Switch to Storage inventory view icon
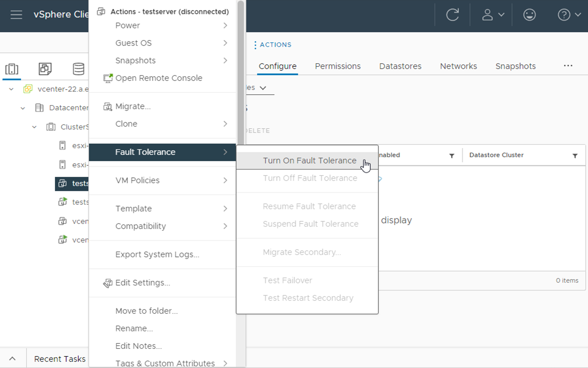Image resolution: width=588 pixels, height=368 pixels. click(79, 69)
